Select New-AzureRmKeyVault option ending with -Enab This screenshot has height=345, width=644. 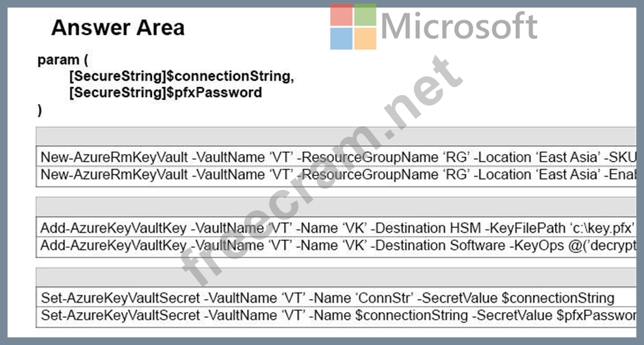pos(337,174)
